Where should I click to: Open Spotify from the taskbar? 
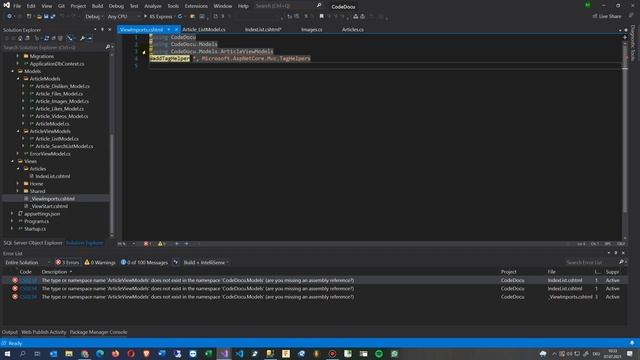click(x=379, y=354)
